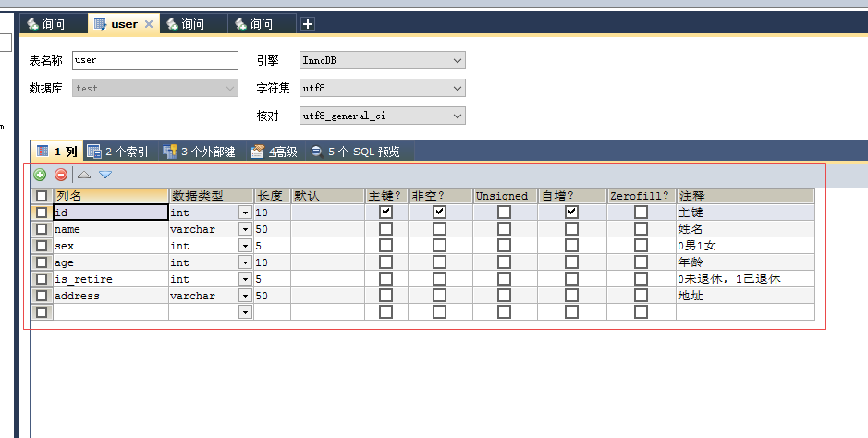The image size is (868, 438).
Task: Open the 3 个外部键 tab
Action: 200,152
